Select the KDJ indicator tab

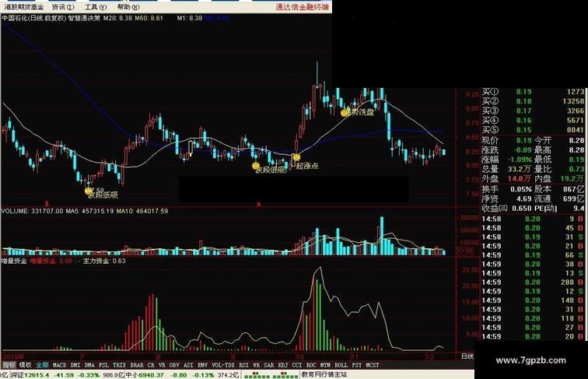pos(283,365)
